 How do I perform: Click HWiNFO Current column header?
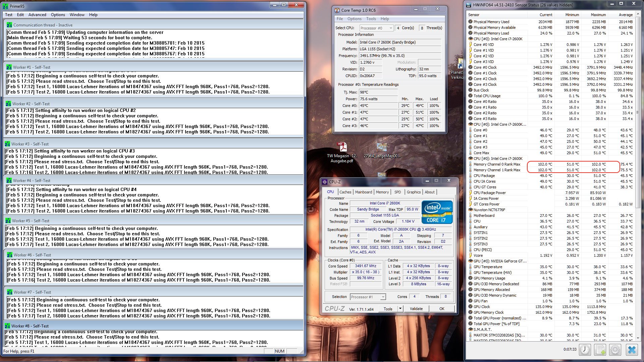point(541,15)
